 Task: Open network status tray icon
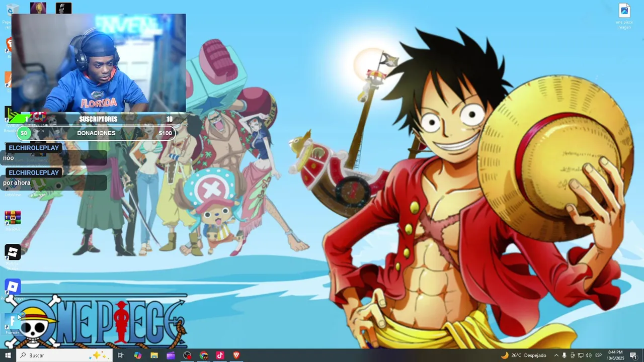[x=580, y=355]
